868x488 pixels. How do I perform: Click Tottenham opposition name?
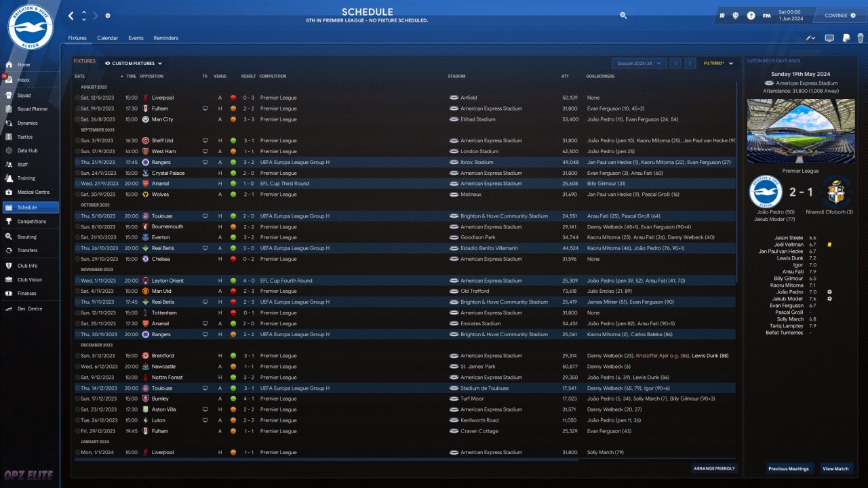(164, 313)
